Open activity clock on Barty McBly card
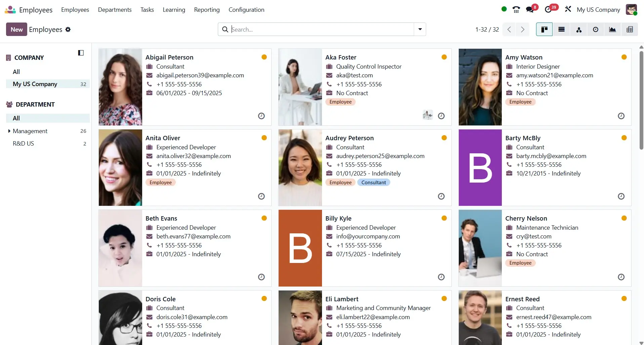644x345 pixels. pyautogui.click(x=621, y=196)
